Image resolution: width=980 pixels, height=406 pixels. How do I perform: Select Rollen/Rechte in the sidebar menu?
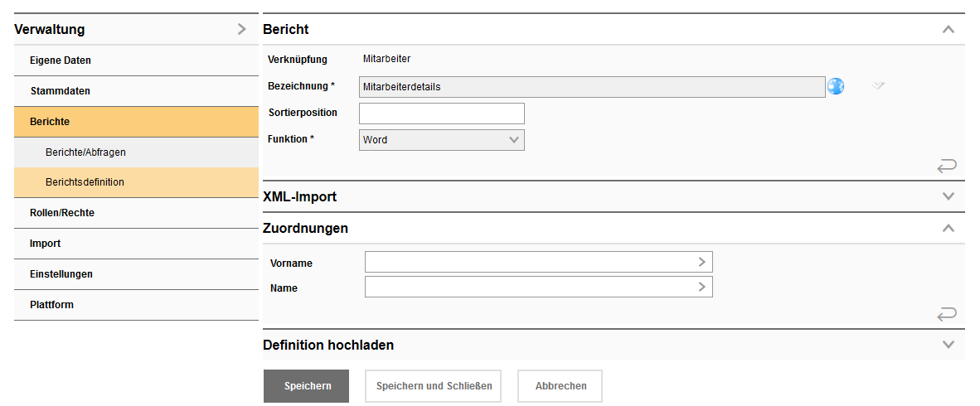[x=62, y=213]
